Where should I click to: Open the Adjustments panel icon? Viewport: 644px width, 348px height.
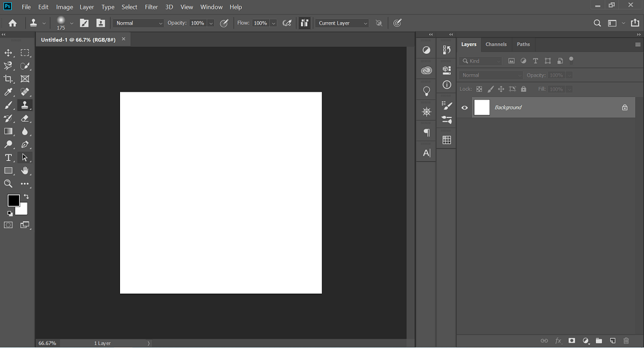pos(426,50)
